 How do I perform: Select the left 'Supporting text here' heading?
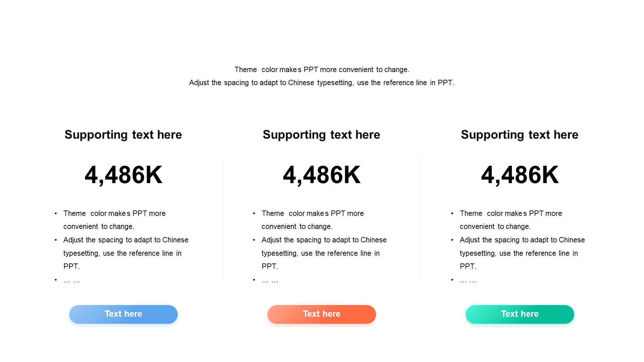point(123,135)
